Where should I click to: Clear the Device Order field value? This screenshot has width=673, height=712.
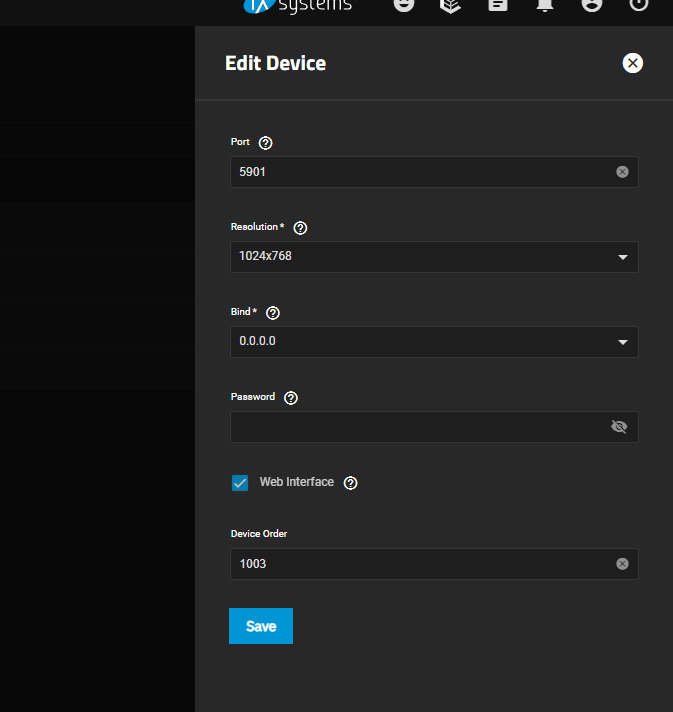(622, 564)
